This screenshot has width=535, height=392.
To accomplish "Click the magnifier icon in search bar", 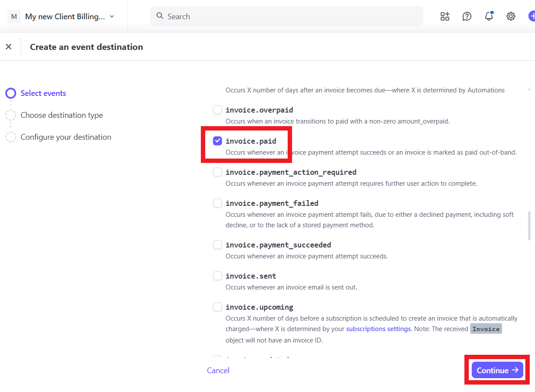I will click(x=160, y=16).
